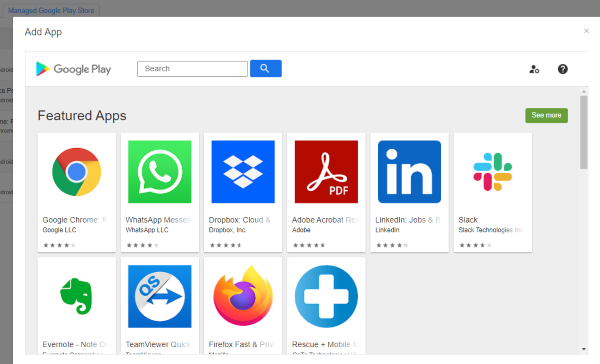
Task: Click the LinkedIn: Jobs title text
Action: tap(408, 220)
